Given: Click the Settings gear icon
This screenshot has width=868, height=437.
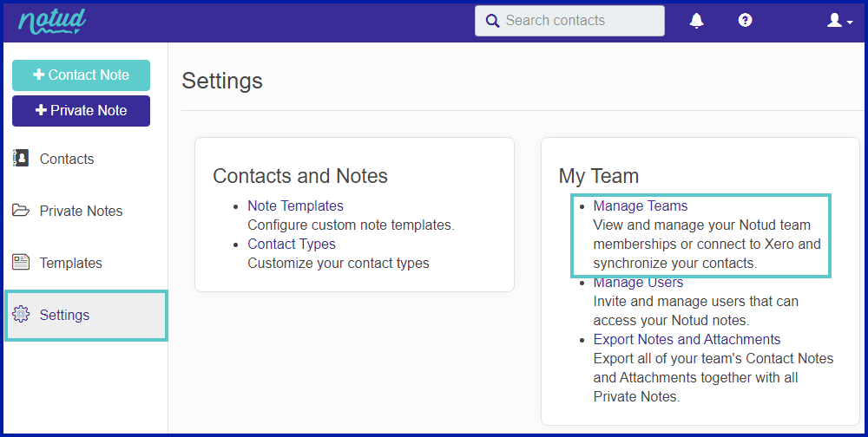Looking at the screenshot, I should pyautogui.click(x=21, y=314).
